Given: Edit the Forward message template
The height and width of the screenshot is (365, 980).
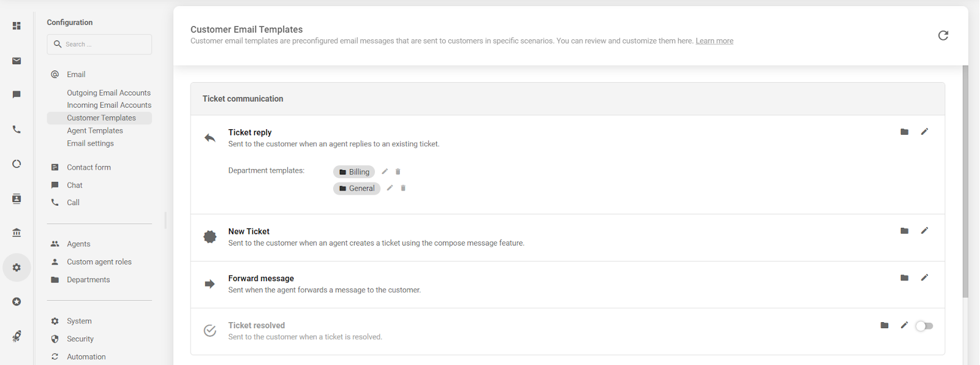Looking at the screenshot, I should tap(924, 278).
